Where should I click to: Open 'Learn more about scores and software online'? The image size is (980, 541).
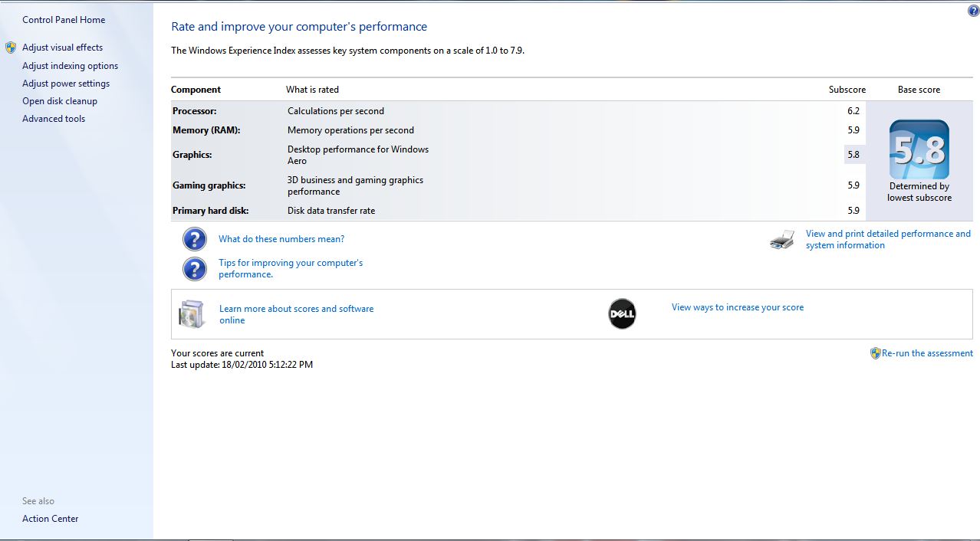coord(296,314)
